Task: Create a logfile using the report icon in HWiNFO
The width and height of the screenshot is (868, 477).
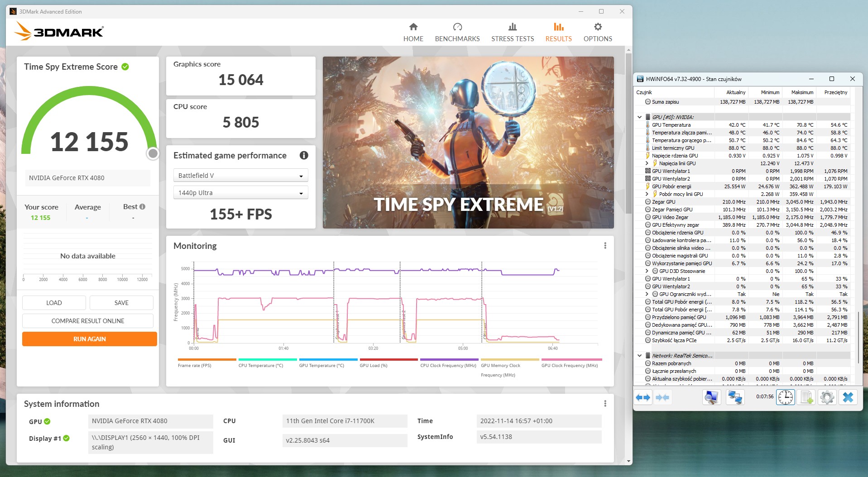Action: [806, 397]
